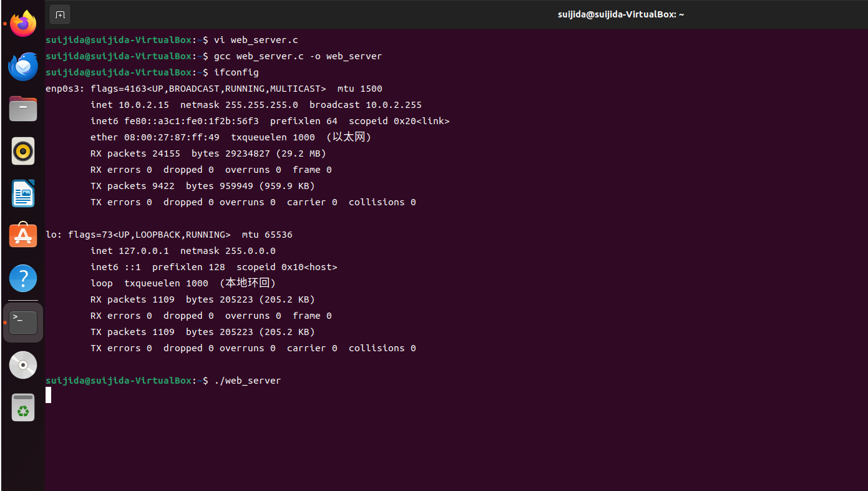Launch Rhythmbox music player

23,151
